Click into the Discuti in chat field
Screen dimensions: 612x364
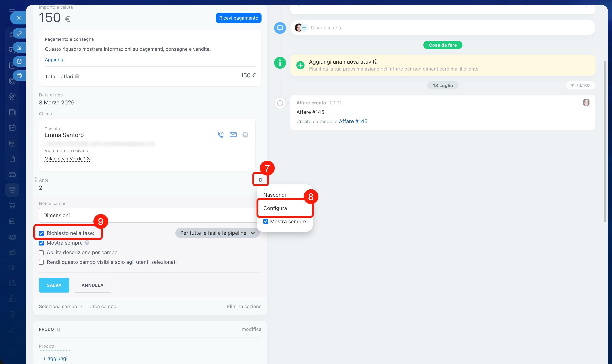click(442, 28)
